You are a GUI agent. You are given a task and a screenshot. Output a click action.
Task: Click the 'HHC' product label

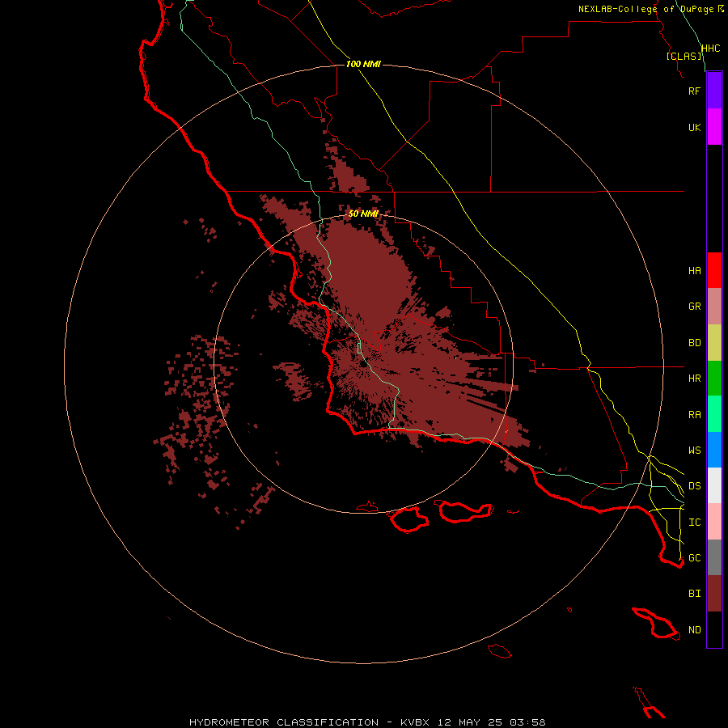pos(710,49)
